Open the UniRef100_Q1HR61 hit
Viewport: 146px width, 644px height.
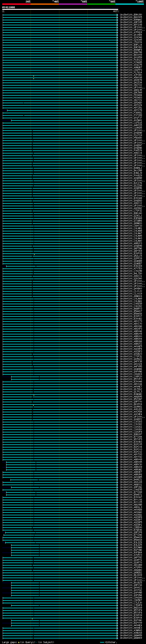click(x=131, y=407)
